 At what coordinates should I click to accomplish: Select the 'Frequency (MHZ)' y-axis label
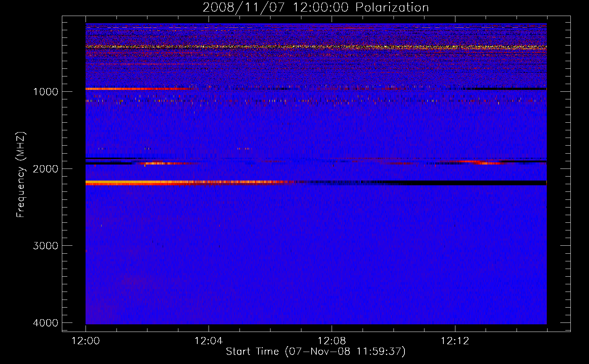click(x=21, y=175)
